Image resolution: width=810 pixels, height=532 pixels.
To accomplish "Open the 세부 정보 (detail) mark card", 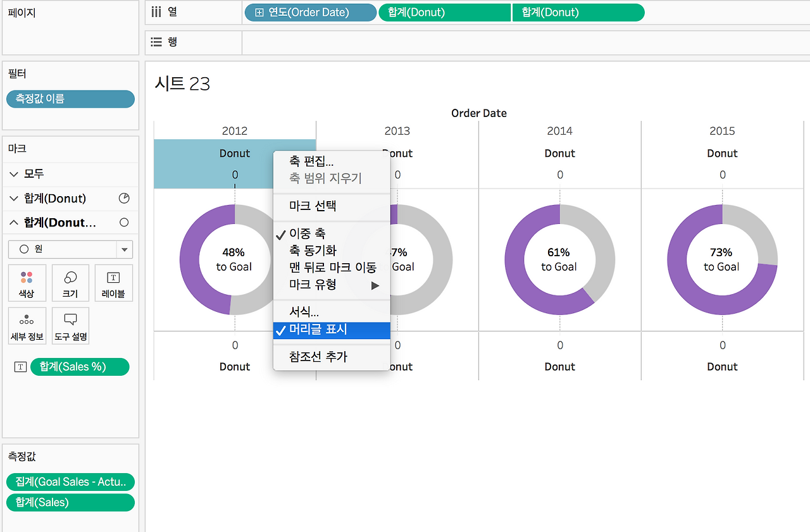I will point(27,326).
